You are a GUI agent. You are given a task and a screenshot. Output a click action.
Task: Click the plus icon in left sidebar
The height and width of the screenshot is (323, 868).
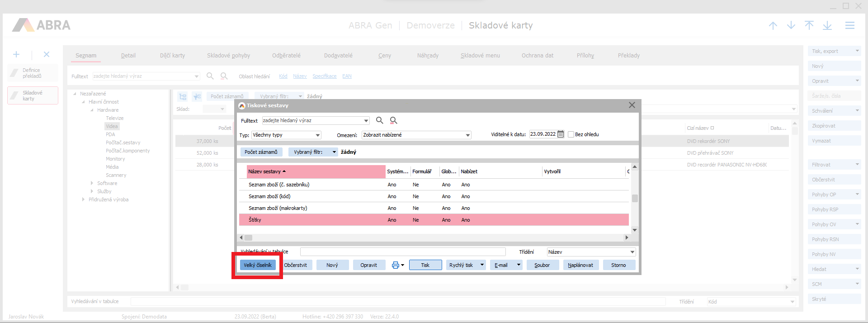coord(16,54)
